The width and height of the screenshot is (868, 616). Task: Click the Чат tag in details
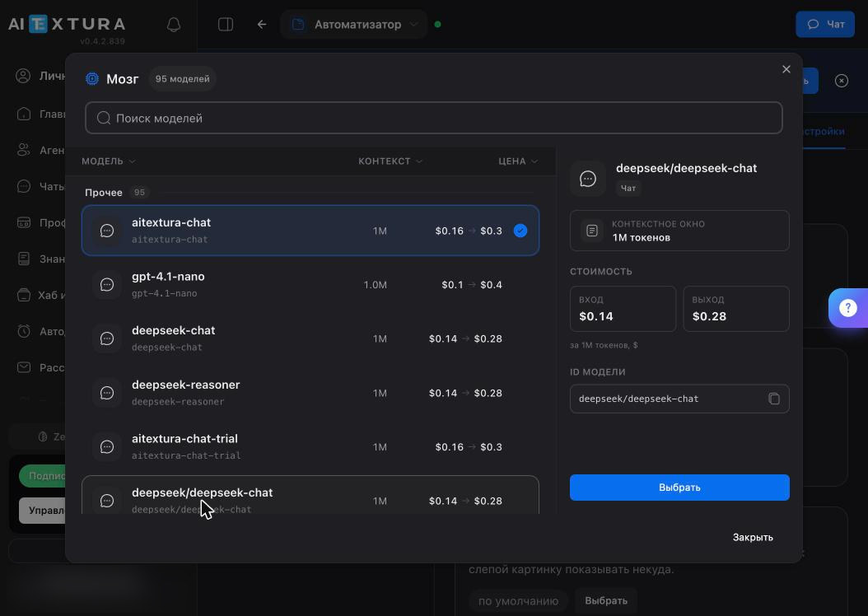tap(628, 188)
